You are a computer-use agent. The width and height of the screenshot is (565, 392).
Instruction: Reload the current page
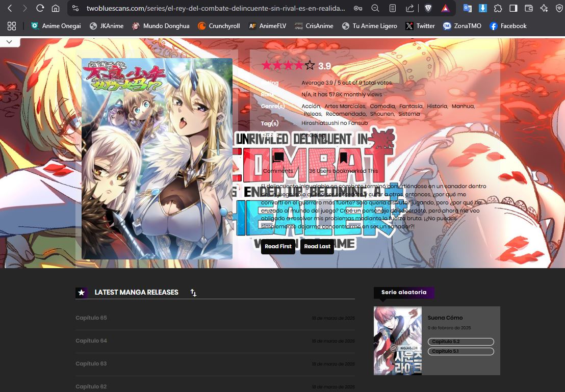[x=40, y=8]
